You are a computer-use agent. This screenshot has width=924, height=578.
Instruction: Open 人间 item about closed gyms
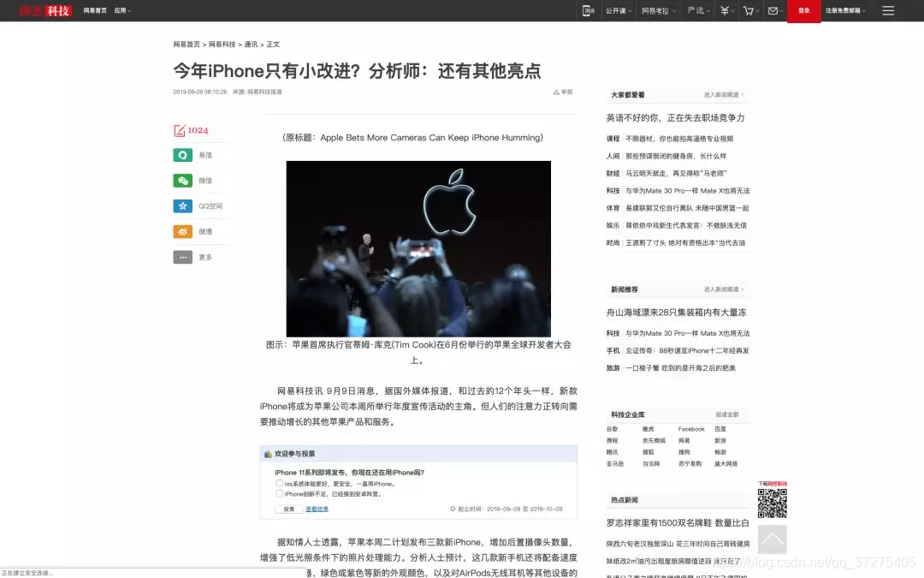(x=676, y=157)
